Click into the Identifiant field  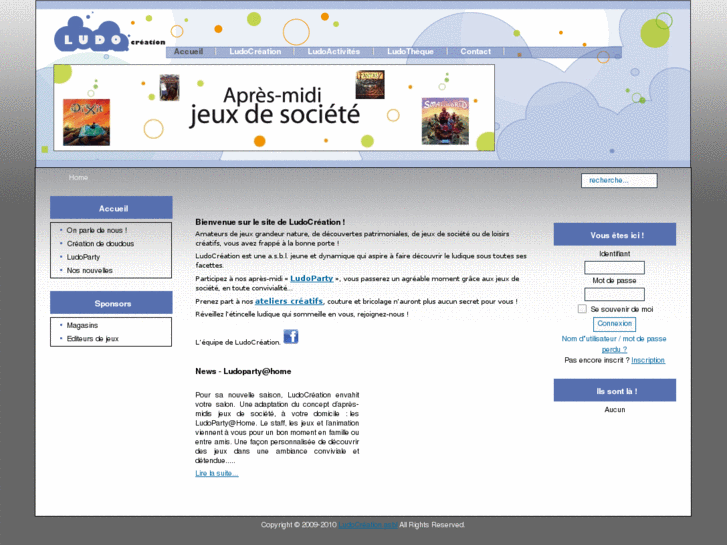[614, 268]
